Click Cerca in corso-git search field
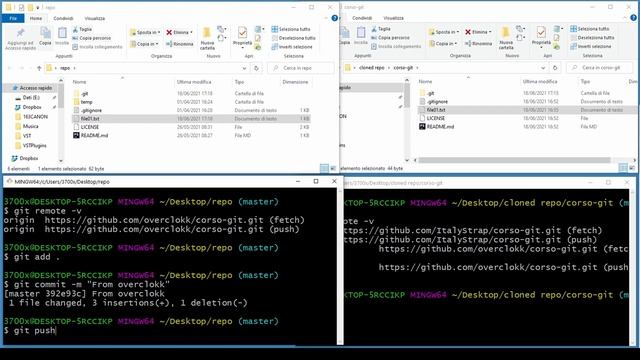Screen dimensions: 640x360 click(600, 68)
